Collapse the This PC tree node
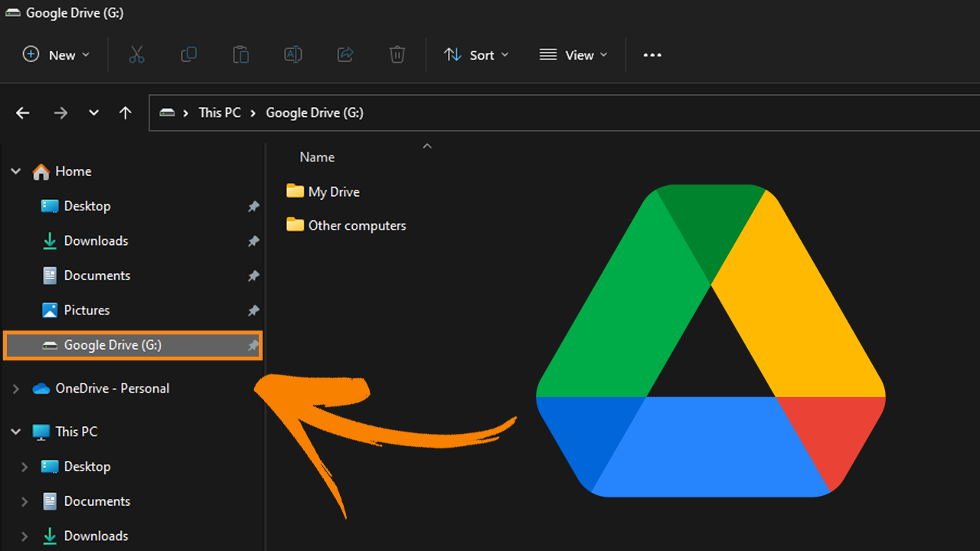The height and width of the screenshot is (551, 980). (x=15, y=432)
